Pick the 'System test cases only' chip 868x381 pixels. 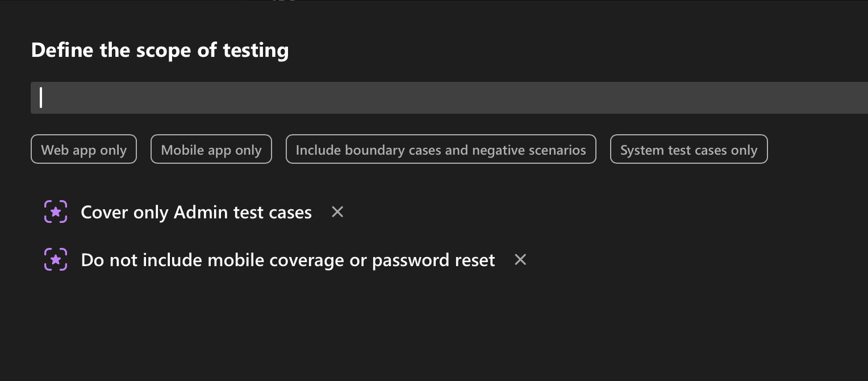click(x=688, y=150)
